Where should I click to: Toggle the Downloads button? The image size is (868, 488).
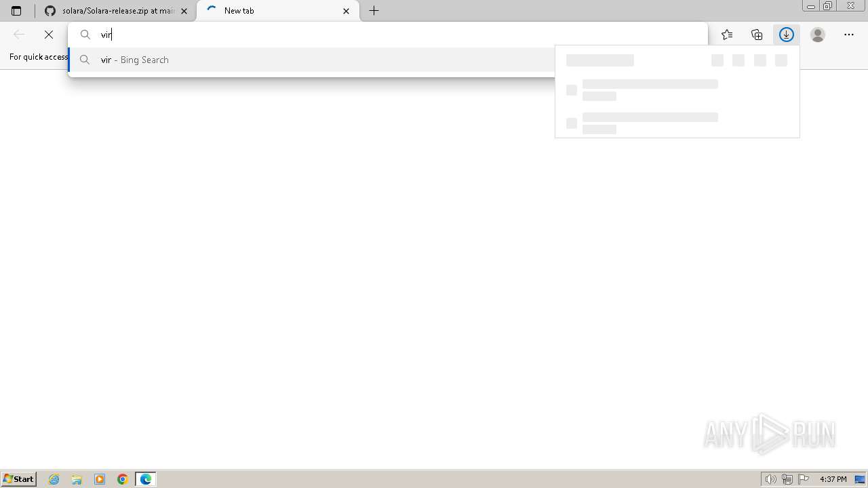tap(787, 35)
